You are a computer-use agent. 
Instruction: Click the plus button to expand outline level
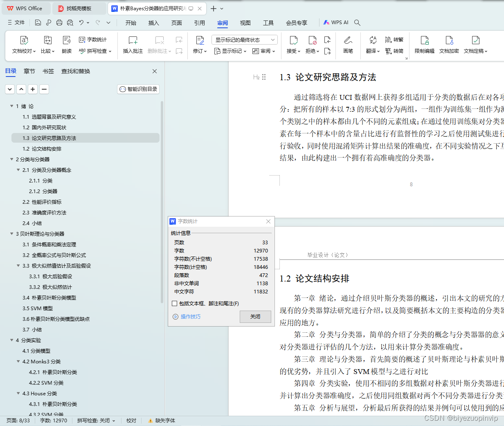pos(33,89)
